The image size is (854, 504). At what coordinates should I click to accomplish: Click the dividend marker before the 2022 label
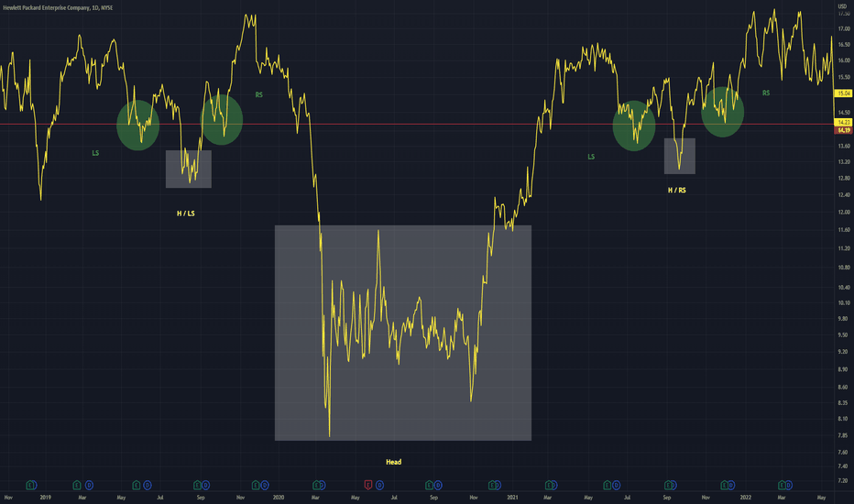[731, 485]
